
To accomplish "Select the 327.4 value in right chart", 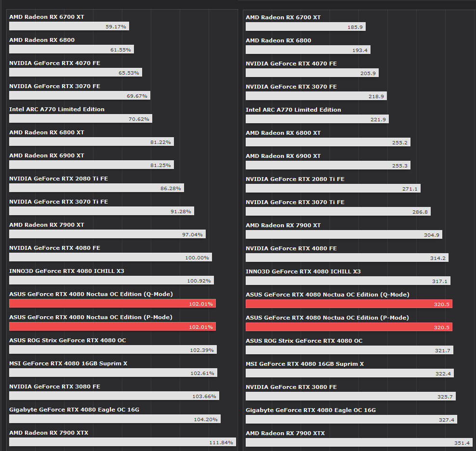I will pos(446,420).
